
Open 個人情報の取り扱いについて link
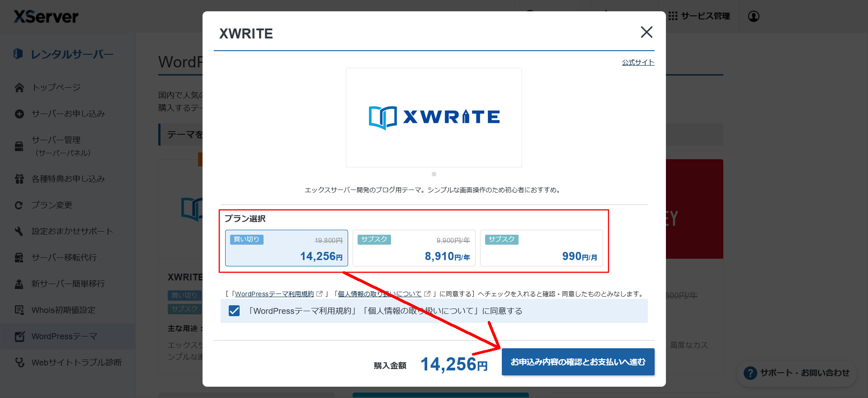point(379,294)
